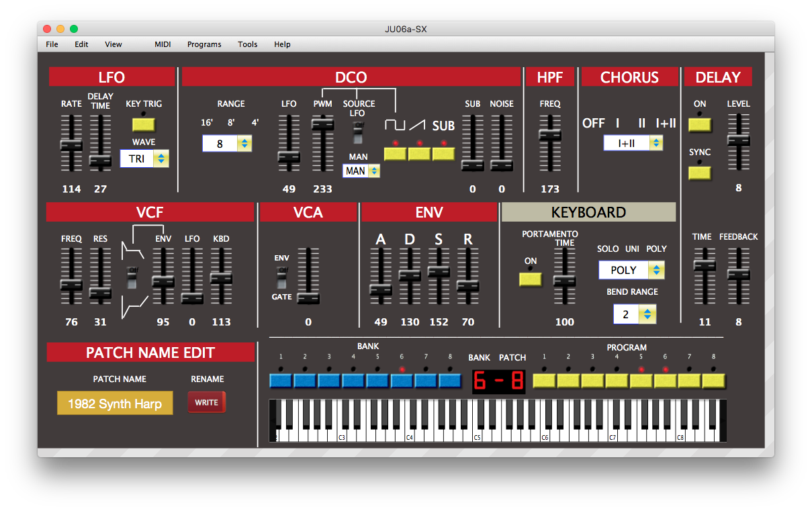812x511 pixels.
Task: Click DCO NOISE slider
Action: [502, 143]
